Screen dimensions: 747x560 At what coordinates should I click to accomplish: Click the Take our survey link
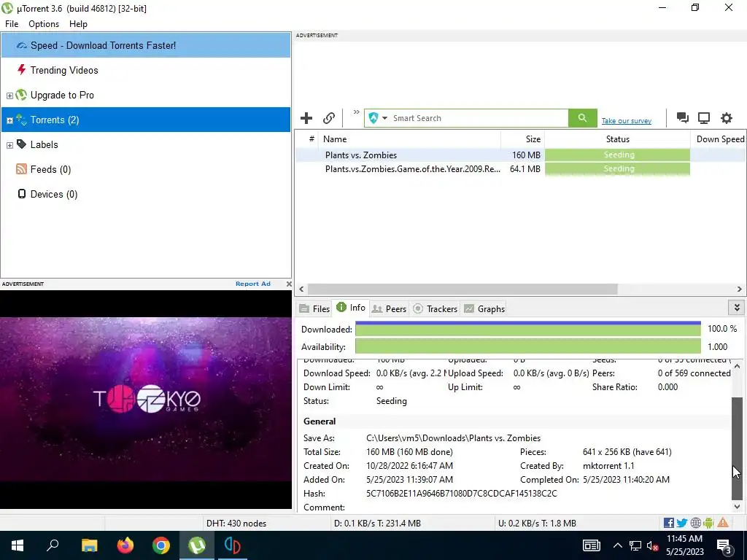click(626, 121)
